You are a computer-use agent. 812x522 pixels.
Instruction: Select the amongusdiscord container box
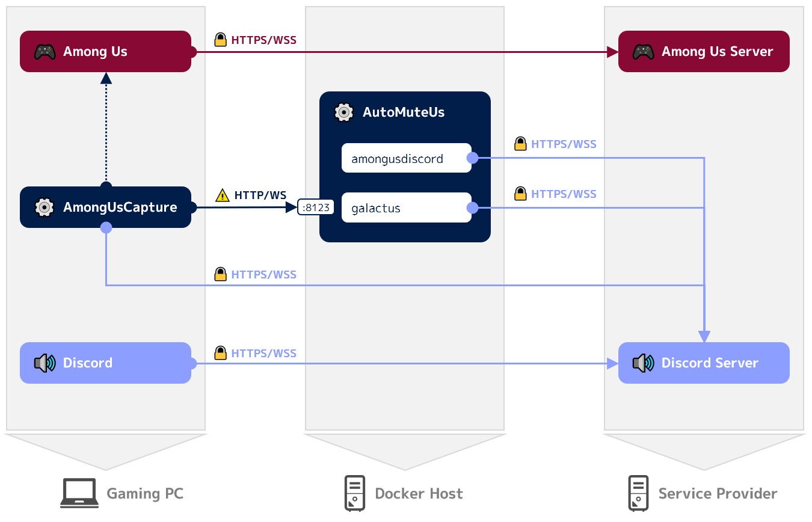[406, 158]
